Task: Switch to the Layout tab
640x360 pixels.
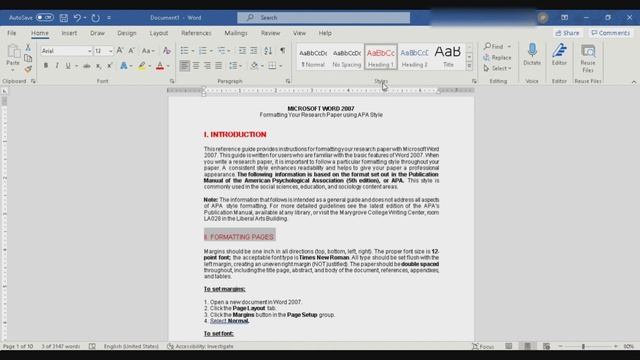Action: (159, 33)
